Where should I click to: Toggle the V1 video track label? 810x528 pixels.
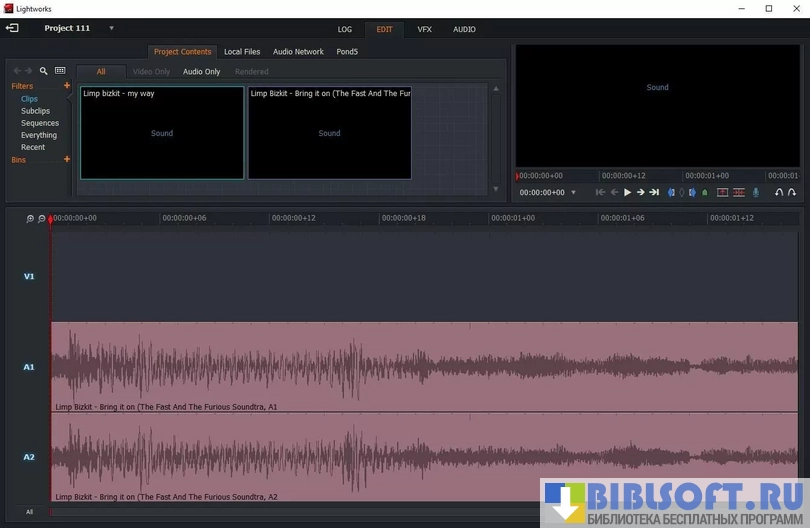29,276
